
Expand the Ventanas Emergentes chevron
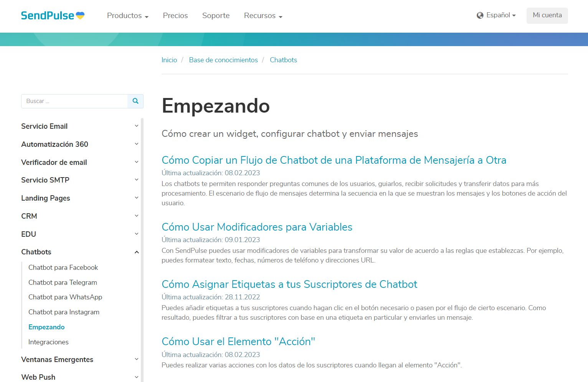[137, 359]
